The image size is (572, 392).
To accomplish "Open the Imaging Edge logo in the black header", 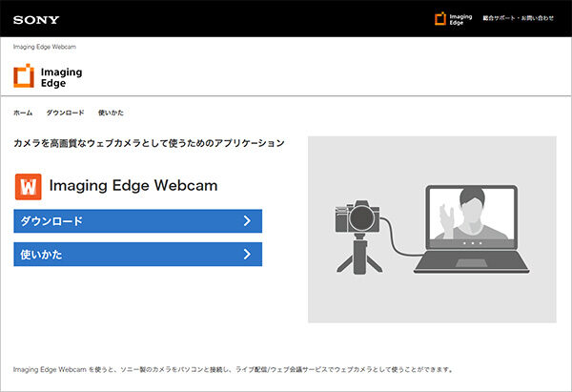I will point(454,19).
